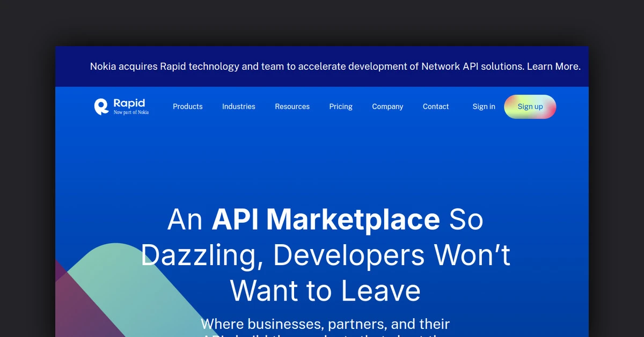Open the Products menu
The width and height of the screenshot is (644, 337).
coord(187,107)
